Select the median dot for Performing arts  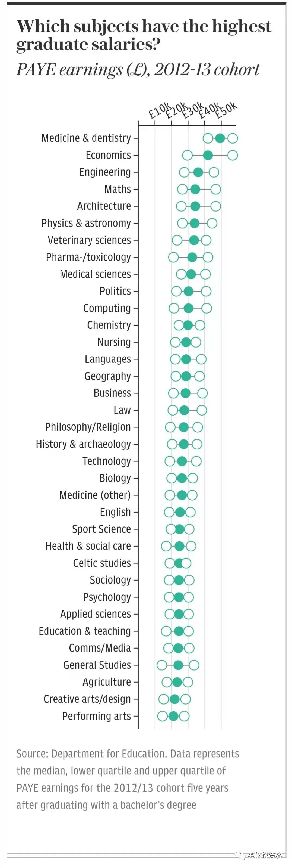pyautogui.click(x=173, y=716)
